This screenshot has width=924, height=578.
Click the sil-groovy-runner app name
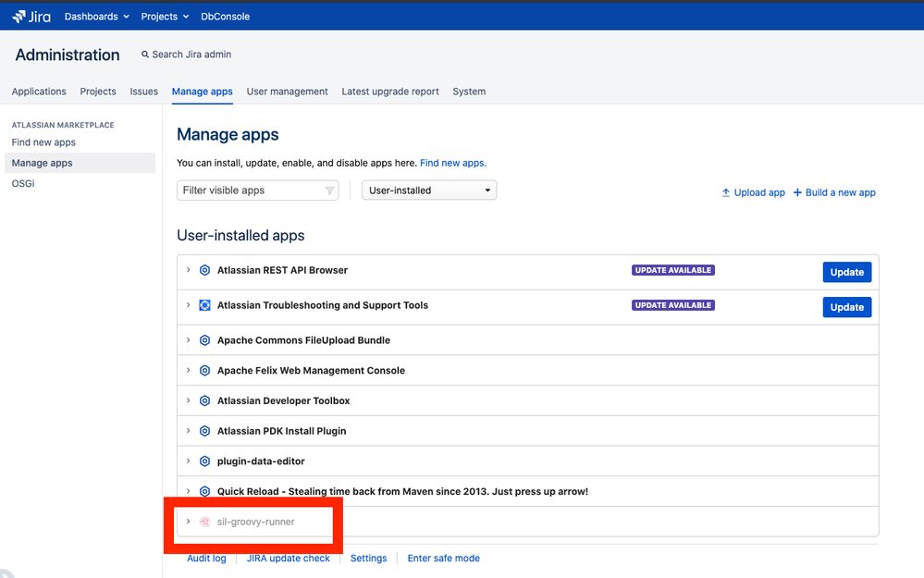(256, 522)
